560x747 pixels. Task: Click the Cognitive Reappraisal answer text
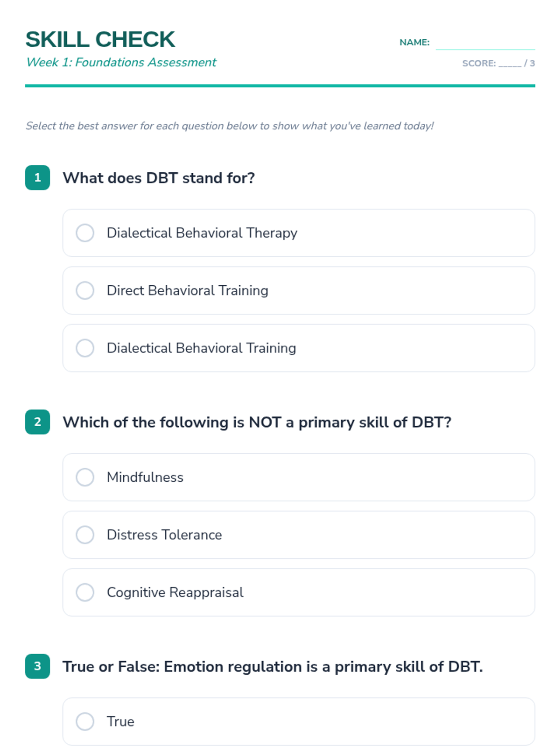coord(175,592)
